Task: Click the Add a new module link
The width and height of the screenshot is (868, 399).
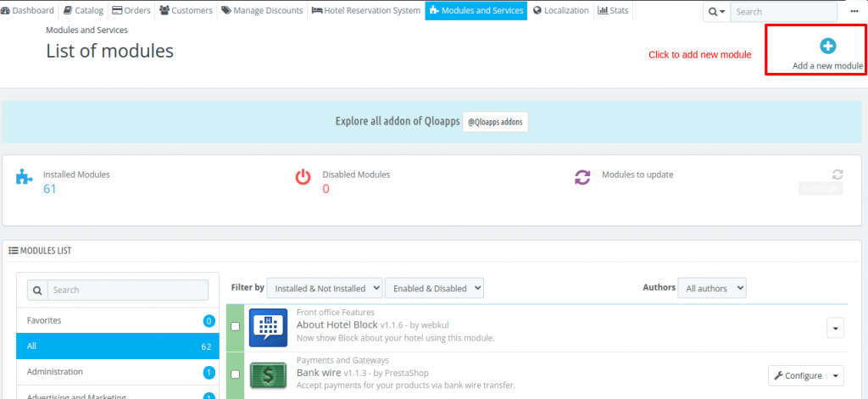Action: tap(827, 66)
